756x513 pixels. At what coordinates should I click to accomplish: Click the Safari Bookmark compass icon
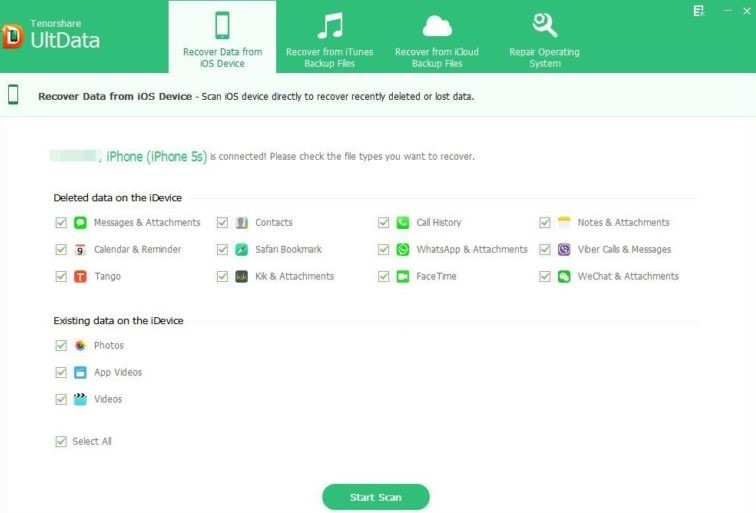242,250
